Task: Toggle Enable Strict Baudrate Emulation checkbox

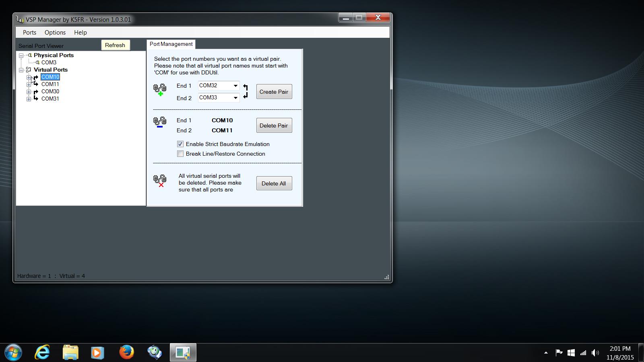Action: (180, 144)
